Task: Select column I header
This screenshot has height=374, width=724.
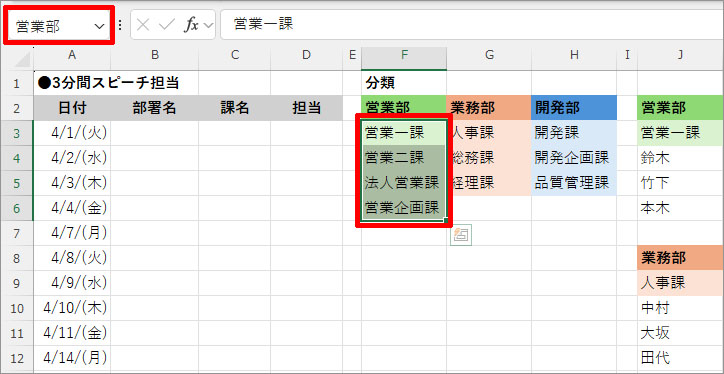Action: pyautogui.click(x=627, y=55)
